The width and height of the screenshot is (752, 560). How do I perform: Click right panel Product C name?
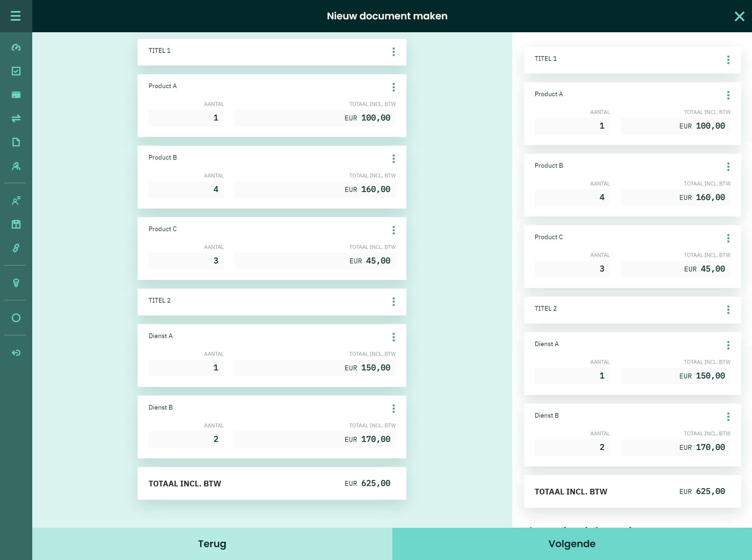[x=549, y=237]
